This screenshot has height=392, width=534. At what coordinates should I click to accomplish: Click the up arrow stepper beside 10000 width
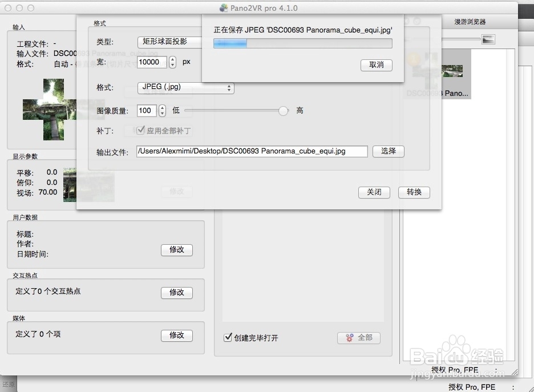(172, 59)
